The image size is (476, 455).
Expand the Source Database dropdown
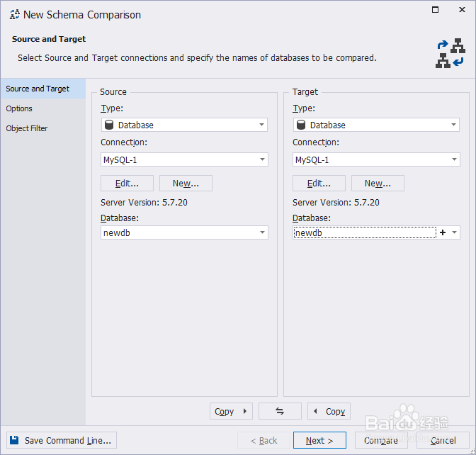click(262, 232)
